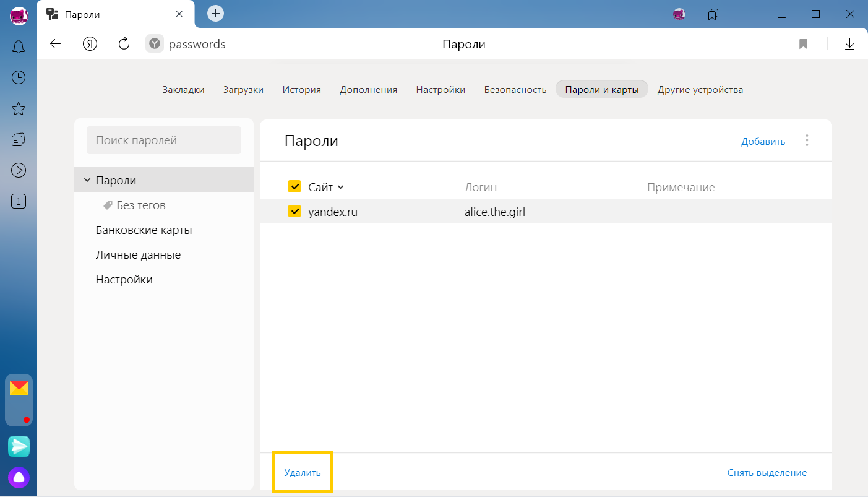Select the Пароли browser tab
Viewport: 868px width, 497px height.
[116, 14]
